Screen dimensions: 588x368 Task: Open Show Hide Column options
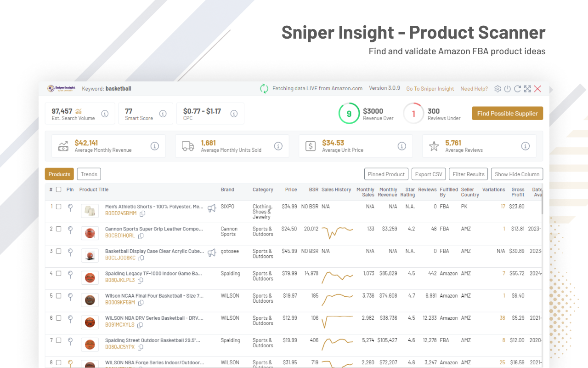[x=517, y=174]
